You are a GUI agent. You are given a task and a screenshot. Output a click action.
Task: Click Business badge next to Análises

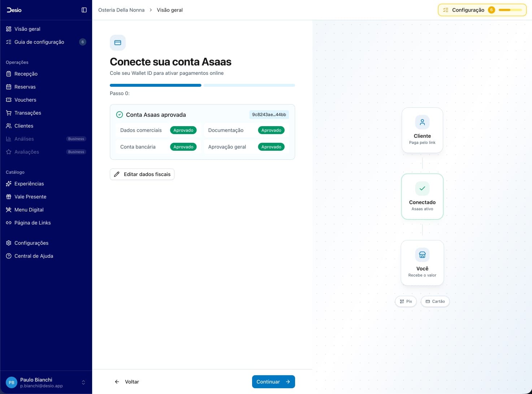pos(76,139)
